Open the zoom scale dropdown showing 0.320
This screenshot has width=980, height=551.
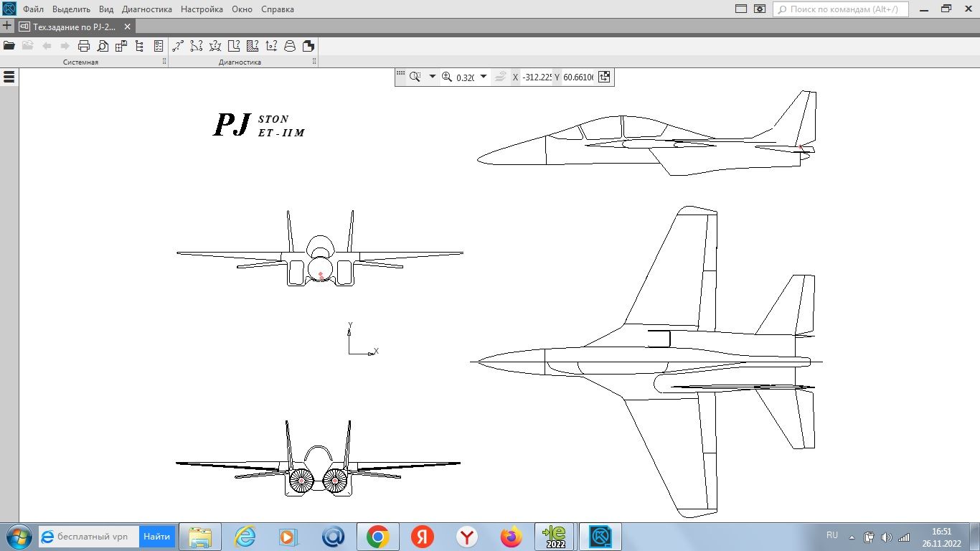click(x=482, y=77)
